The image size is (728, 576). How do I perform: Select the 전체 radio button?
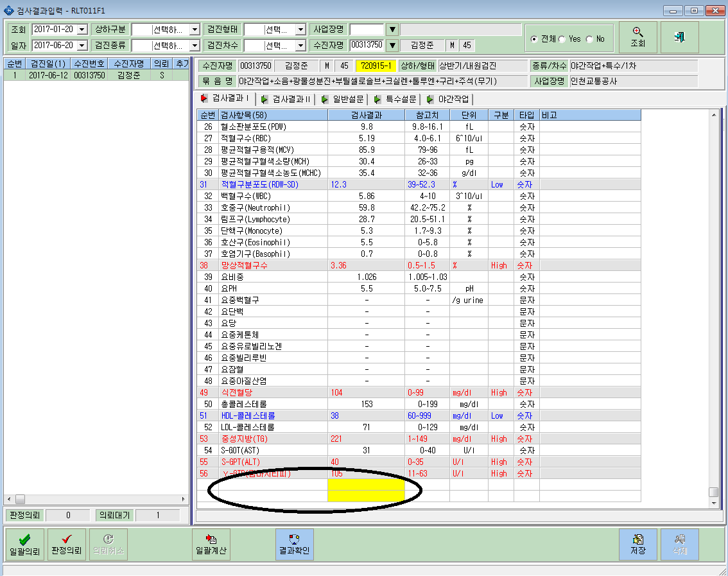[534, 39]
